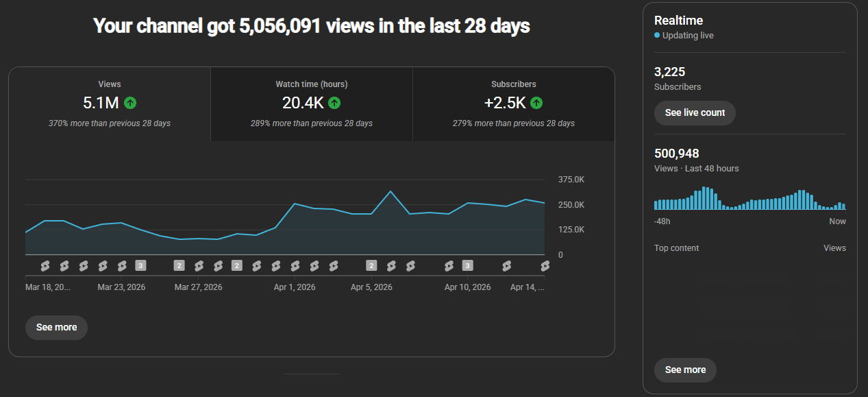Screen dimensions: 868x397
Task: Click the highest peak on the views line chart
Action: [390, 191]
